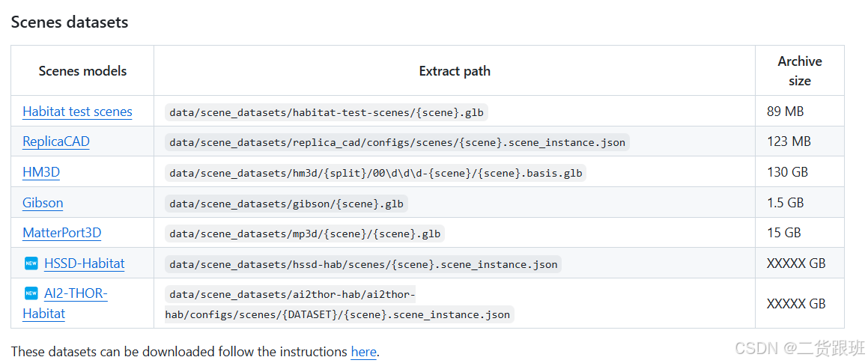Open the MatterPort3D link
868x363 pixels.
point(61,233)
